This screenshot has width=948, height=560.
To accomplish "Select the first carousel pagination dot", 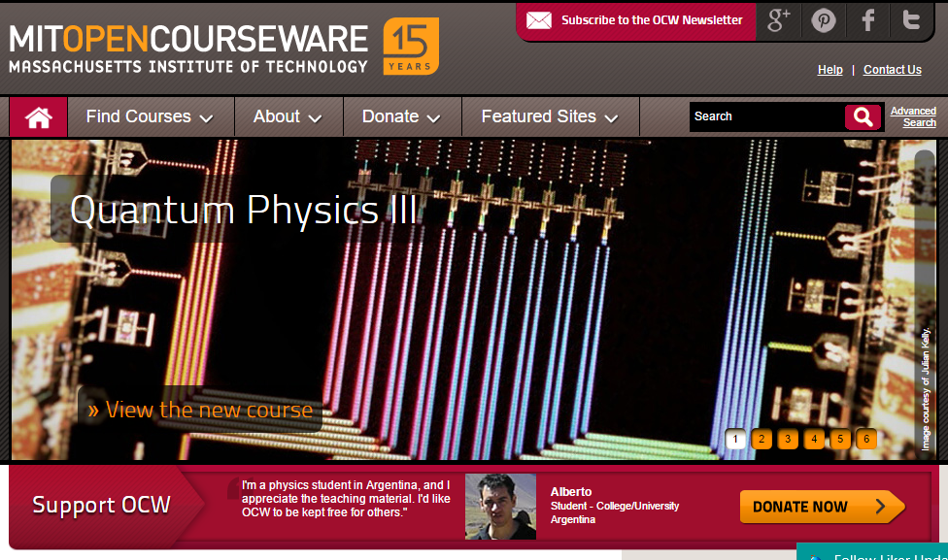I will click(735, 439).
